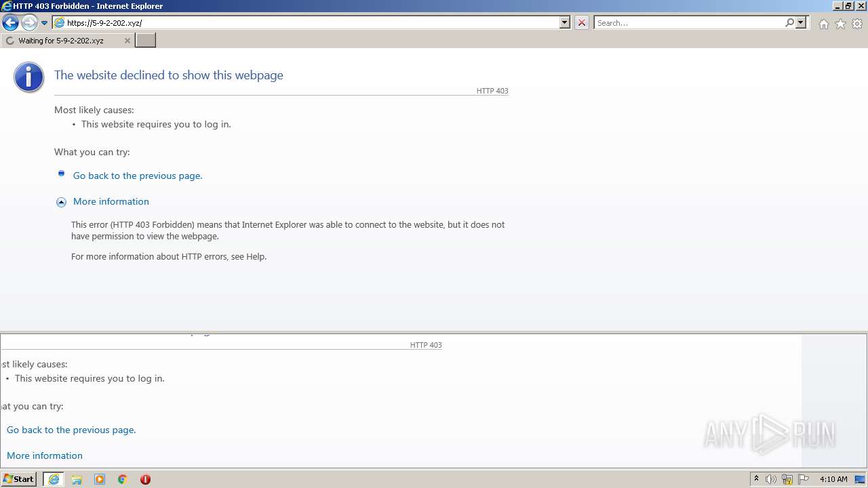Open the Windows Start button
This screenshot has height=488, width=868.
click(x=19, y=479)
